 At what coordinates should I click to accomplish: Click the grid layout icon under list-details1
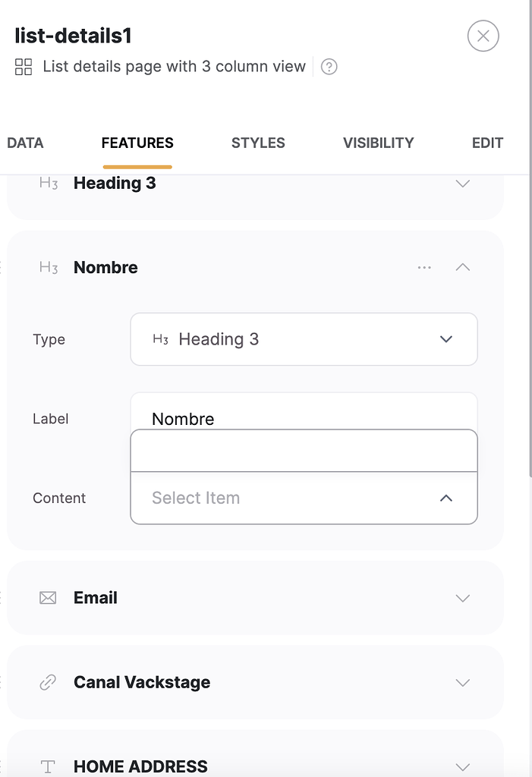coord(23,67)
